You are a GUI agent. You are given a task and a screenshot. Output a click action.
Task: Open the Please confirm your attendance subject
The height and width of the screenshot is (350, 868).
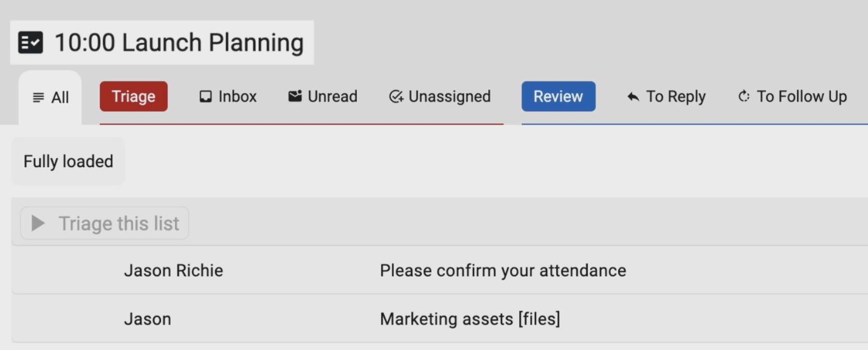point(503,270)
